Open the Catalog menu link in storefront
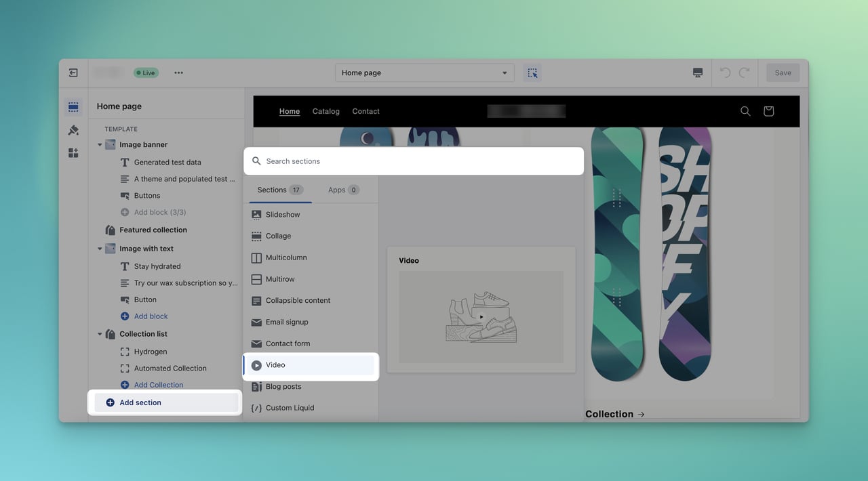 (x=326, y=111)
